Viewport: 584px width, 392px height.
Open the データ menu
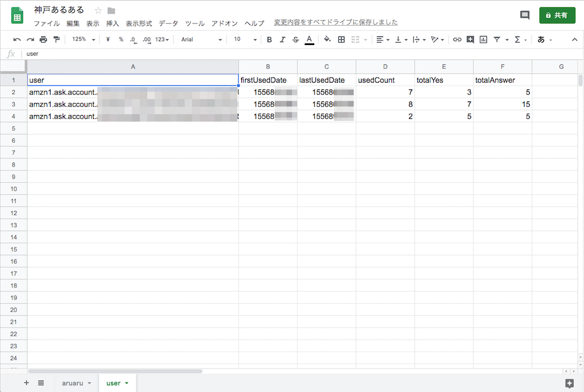tap(168, 23)
